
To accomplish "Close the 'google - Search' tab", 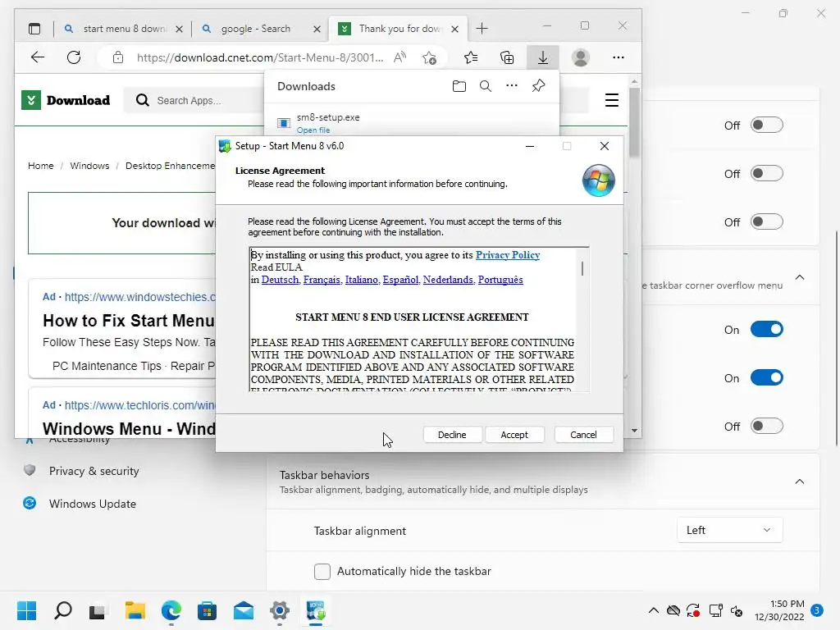I will pyautogui.click(x=317, y=29).
